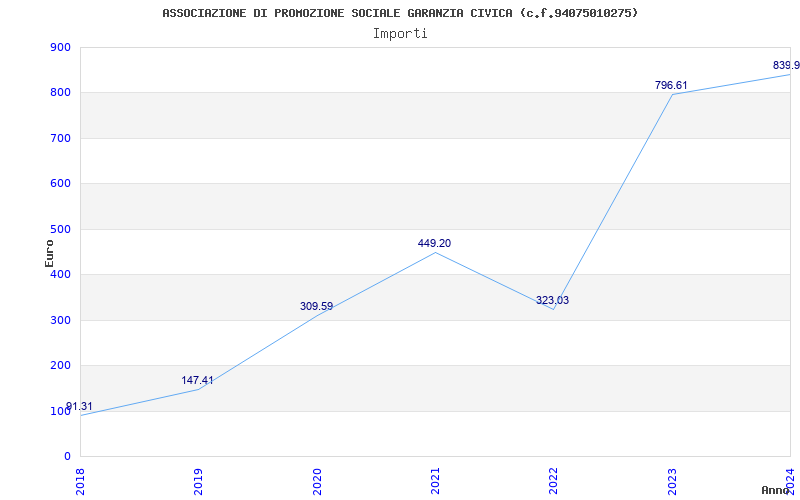Click the 700 y-axis value

point(60,138)
